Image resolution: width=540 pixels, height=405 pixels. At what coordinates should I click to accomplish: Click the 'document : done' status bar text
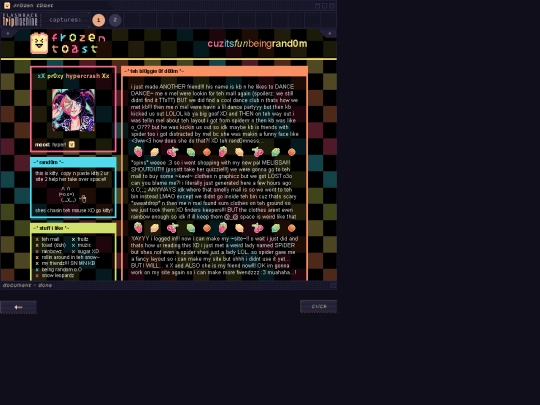tap(28, 285)
